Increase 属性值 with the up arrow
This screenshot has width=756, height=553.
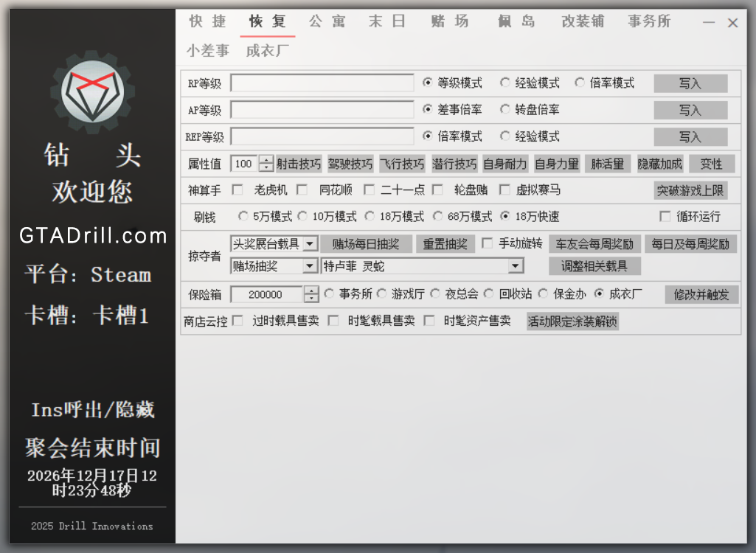266,159
